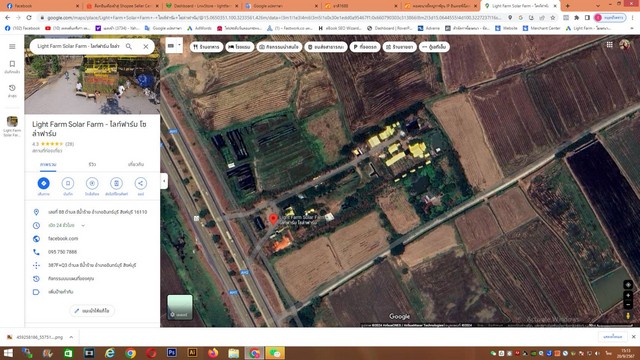Open Illustrator from the taskbar
640x360 pixels.
(x=192, y=353)
